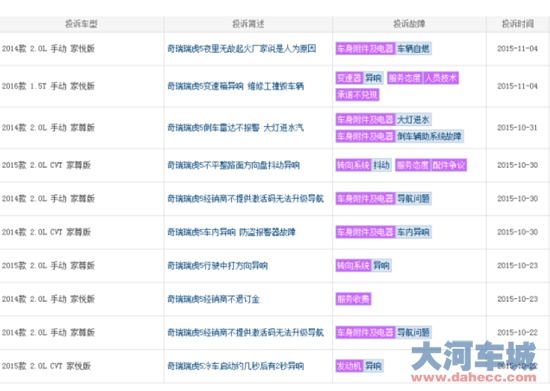Open complaint about 变速箱异响 维修工撞毁车辆

235,86
